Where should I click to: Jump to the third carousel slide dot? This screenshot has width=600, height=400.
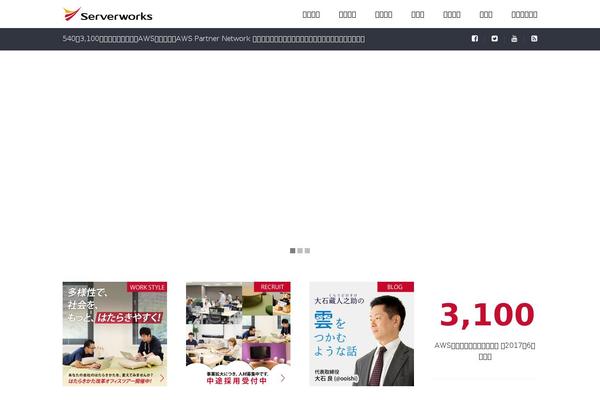pos(307,250)
